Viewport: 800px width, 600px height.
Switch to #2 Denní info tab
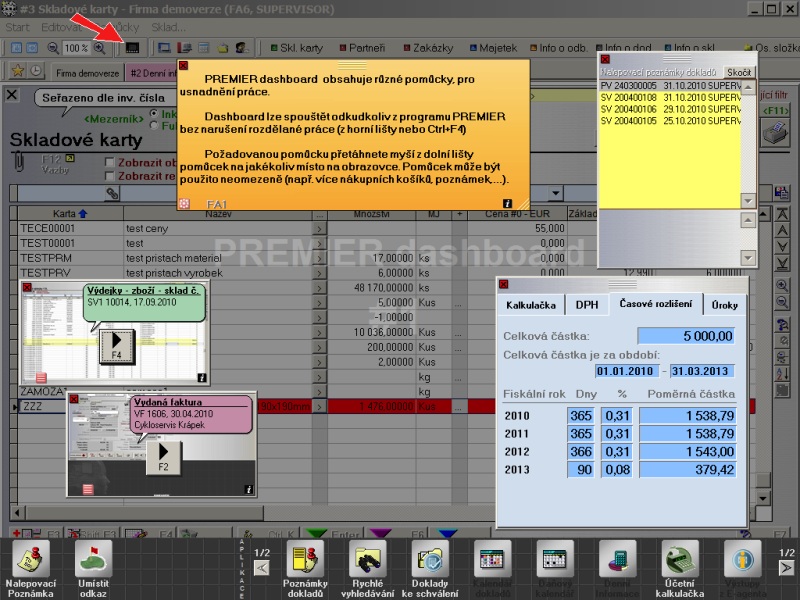152,73
